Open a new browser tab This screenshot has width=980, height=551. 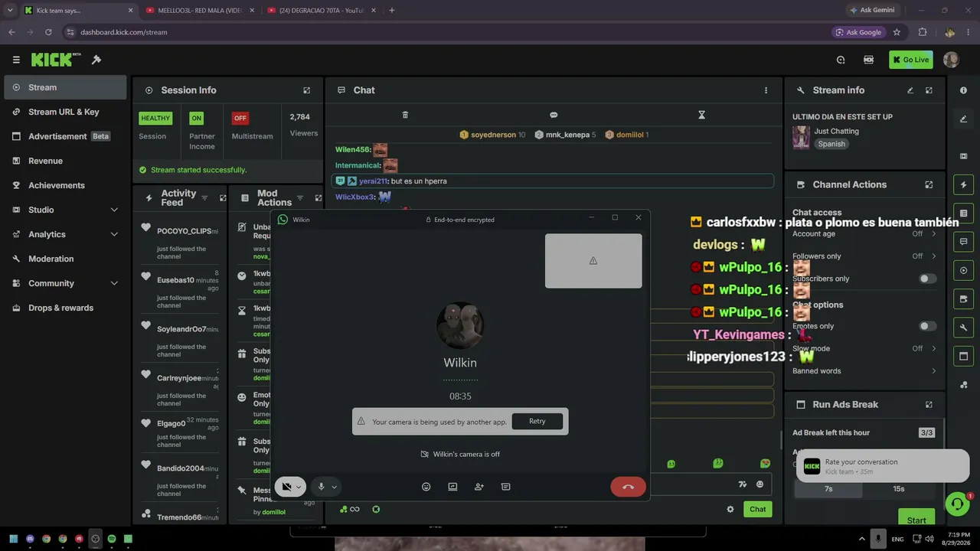pos(392,11)
